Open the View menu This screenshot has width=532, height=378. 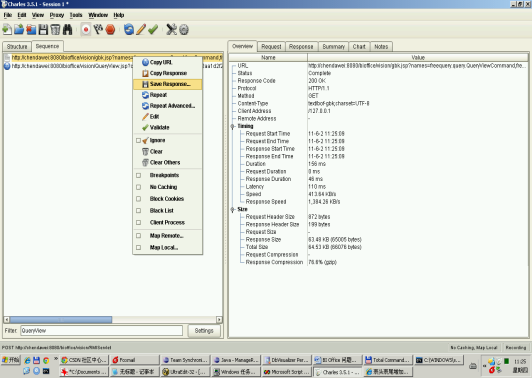(38, 15)
